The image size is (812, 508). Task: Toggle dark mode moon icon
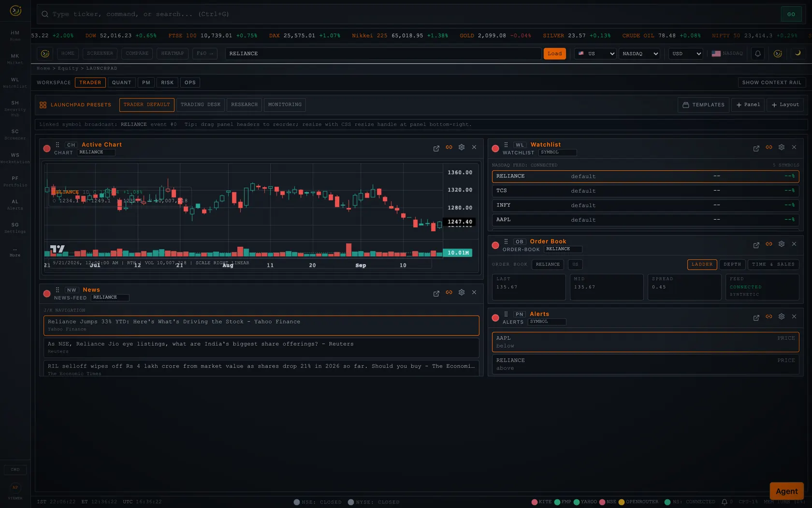(x=798, y=53)
